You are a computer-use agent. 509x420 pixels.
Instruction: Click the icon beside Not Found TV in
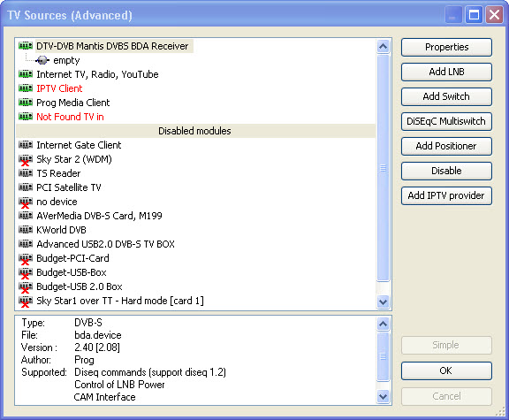pos(26,117)
